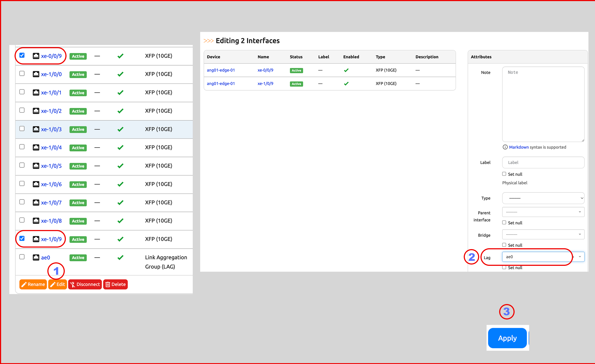The height and width of the screenshot is (364, 595).
Task: Click the ang01-edge-01 device link for xe-0/0/9
Action: coord(220,70)
